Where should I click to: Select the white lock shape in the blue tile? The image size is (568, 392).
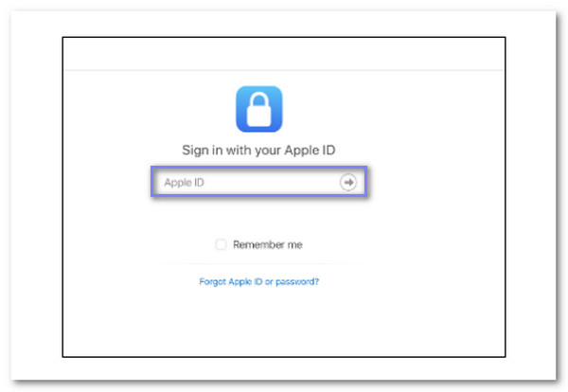tap(259, 110)
